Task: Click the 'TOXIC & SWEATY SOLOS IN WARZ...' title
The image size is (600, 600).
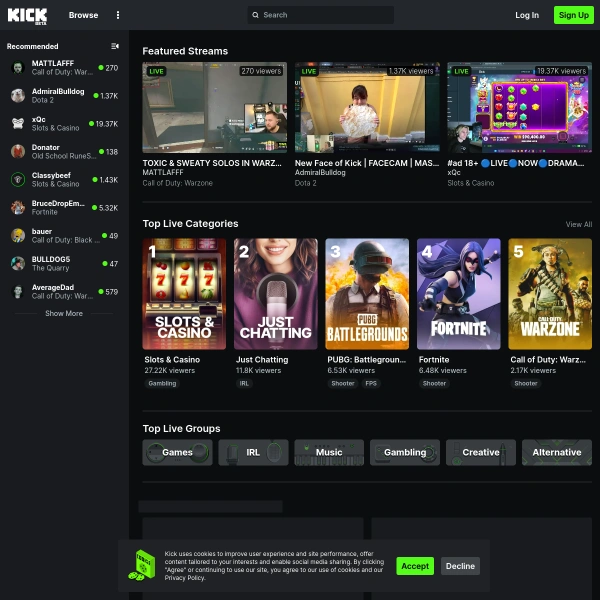Action: click(x=212, y=163)
